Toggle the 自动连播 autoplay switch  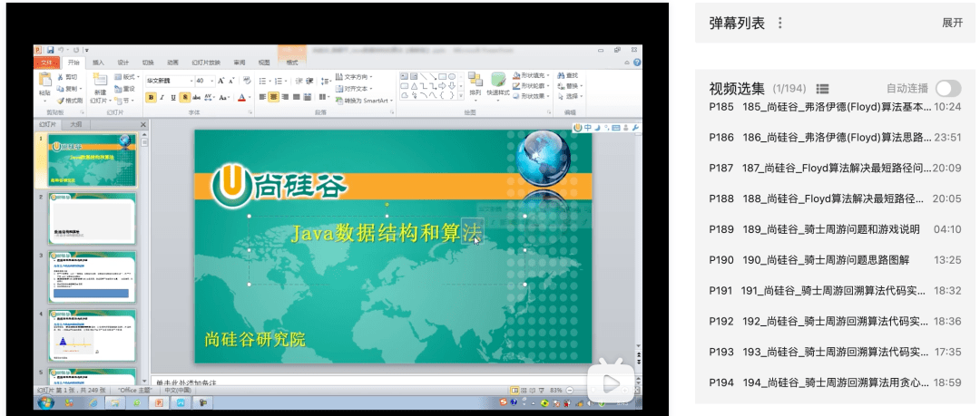tap(947, 88)
